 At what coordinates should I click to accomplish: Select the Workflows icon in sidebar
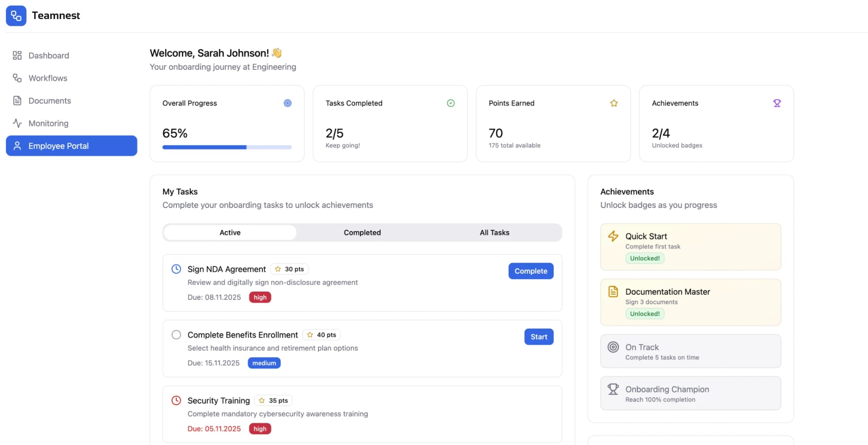tap(17, 78)
